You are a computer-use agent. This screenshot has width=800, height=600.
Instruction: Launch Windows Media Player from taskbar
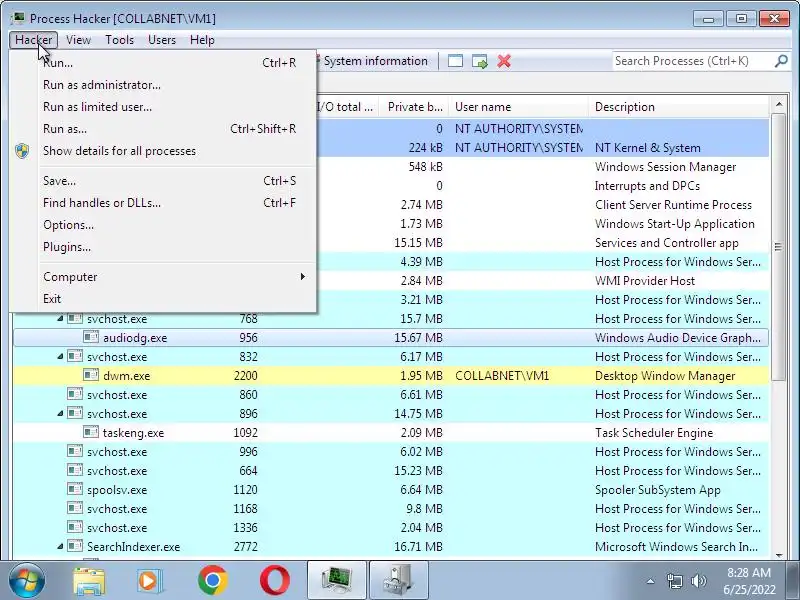click(149, 581)
